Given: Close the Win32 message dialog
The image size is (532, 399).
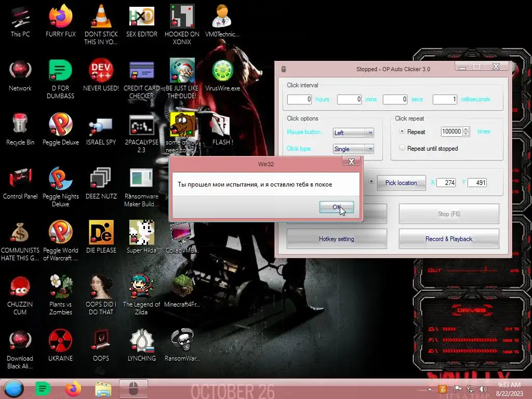Looking at the screenshot, I should [351, 162].
